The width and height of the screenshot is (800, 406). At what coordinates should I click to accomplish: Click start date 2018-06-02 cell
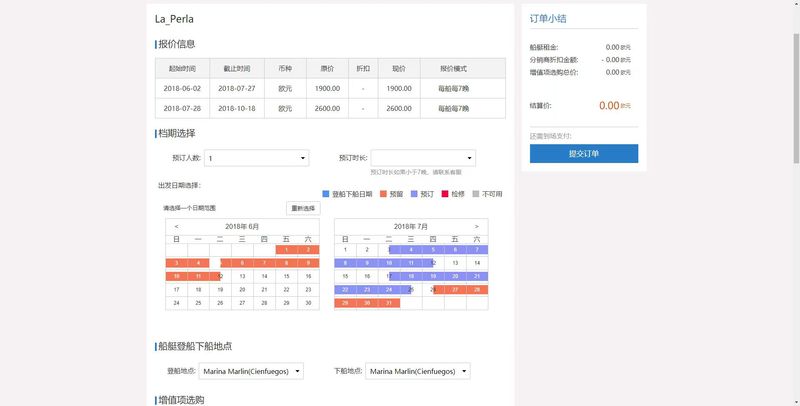pyautogui.click(x=182, y=88)
